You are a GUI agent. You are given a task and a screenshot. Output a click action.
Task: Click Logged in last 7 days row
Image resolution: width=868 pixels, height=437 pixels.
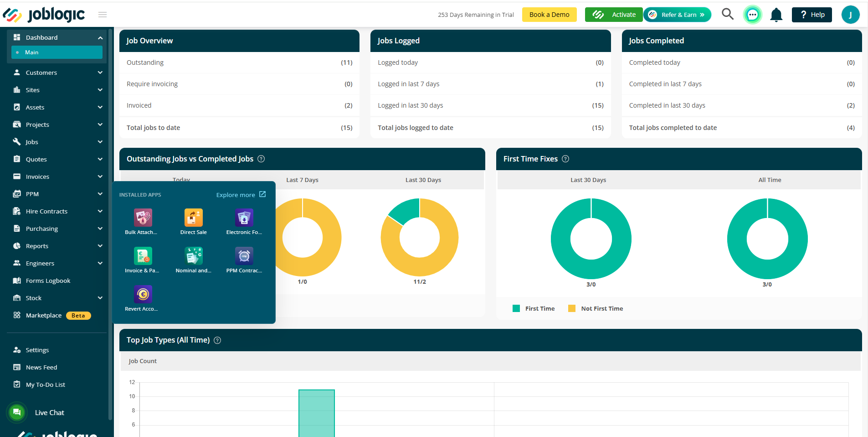[490, 84]
